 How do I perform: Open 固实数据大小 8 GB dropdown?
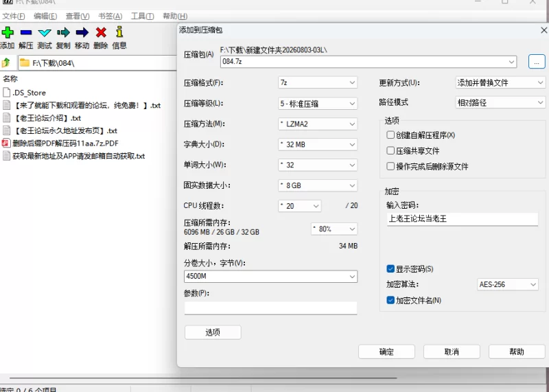coord(318,185)
